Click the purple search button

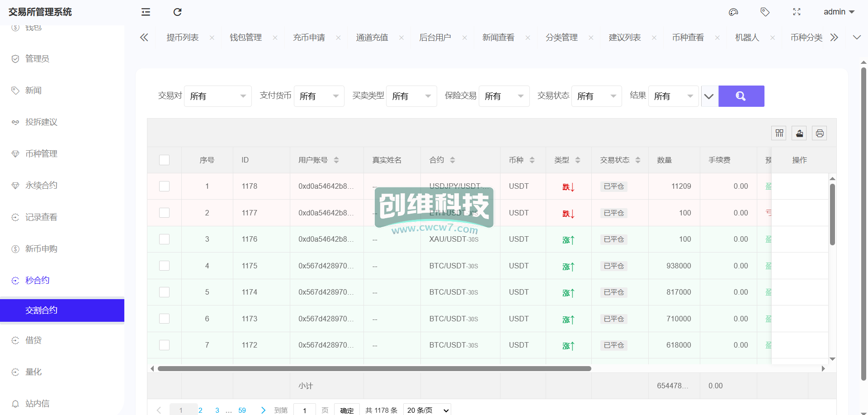click(x=741, y=96)
